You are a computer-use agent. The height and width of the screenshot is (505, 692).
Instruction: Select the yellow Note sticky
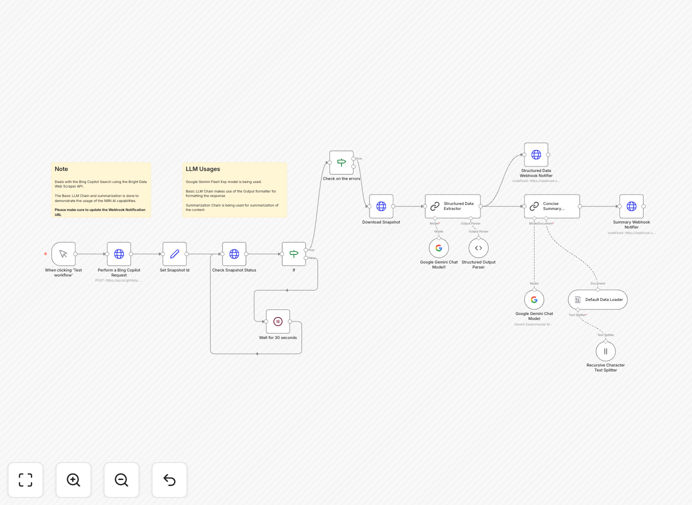click(x=101, y=190)
